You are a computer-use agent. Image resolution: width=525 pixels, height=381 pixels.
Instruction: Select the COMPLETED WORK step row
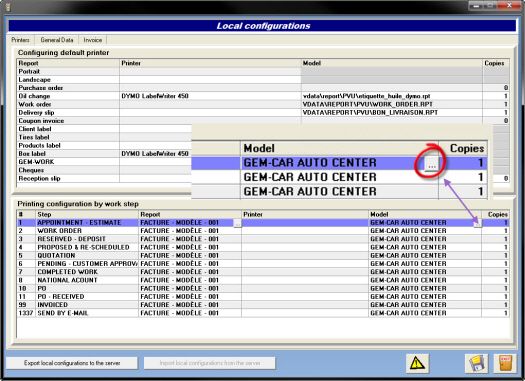[263, 272]
